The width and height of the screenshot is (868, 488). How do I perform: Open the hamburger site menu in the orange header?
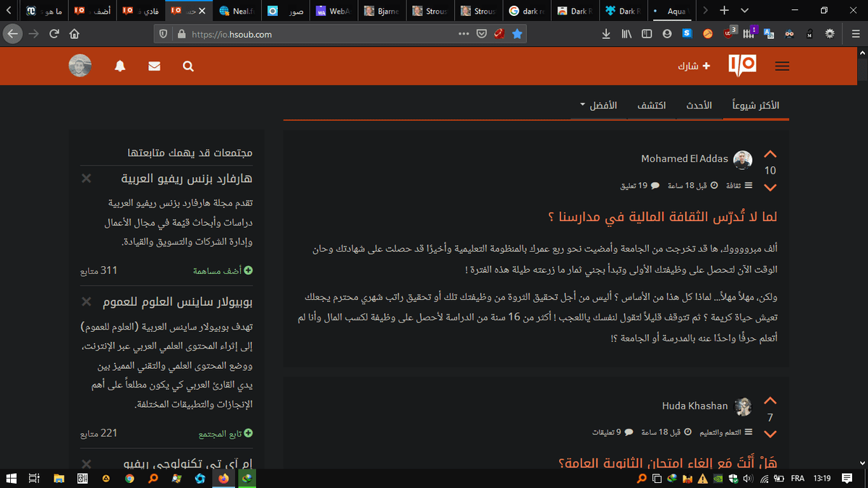click(x=782, y=66)
